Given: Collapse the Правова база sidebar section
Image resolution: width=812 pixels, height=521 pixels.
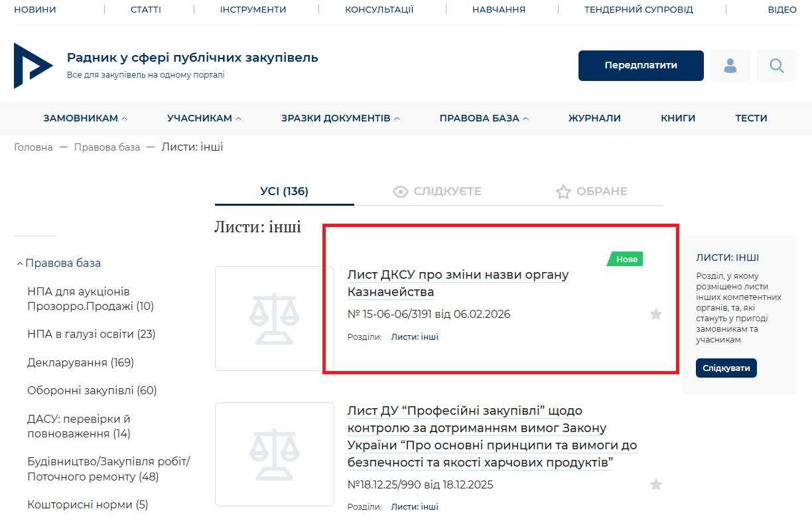Looking at the screenshot, I should (x=58, y=263).
